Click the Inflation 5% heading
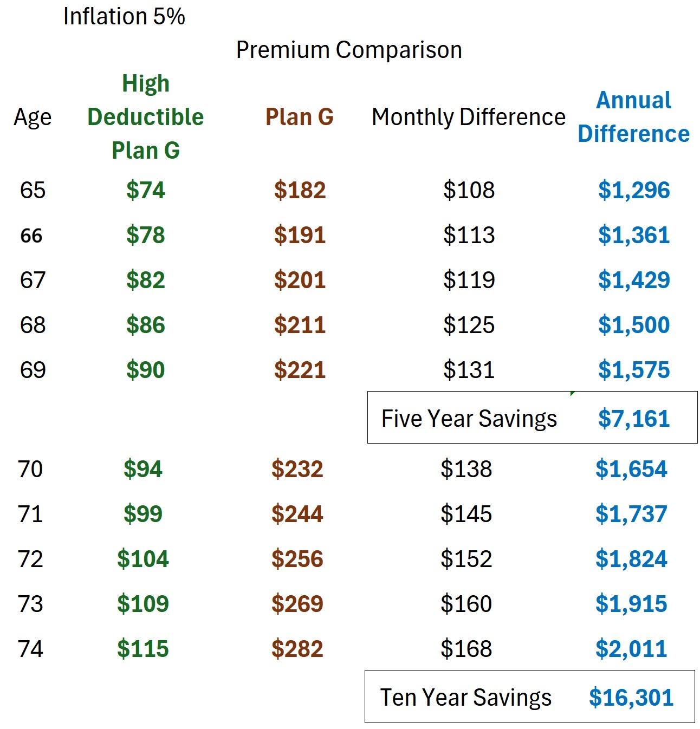 [x=124, y=16]
